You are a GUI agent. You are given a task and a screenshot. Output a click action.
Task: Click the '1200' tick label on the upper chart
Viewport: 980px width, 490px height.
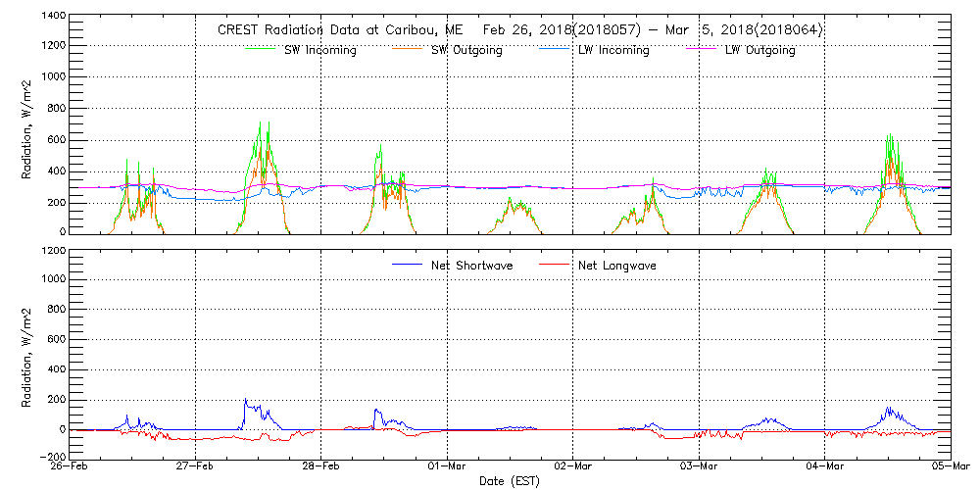52,46
